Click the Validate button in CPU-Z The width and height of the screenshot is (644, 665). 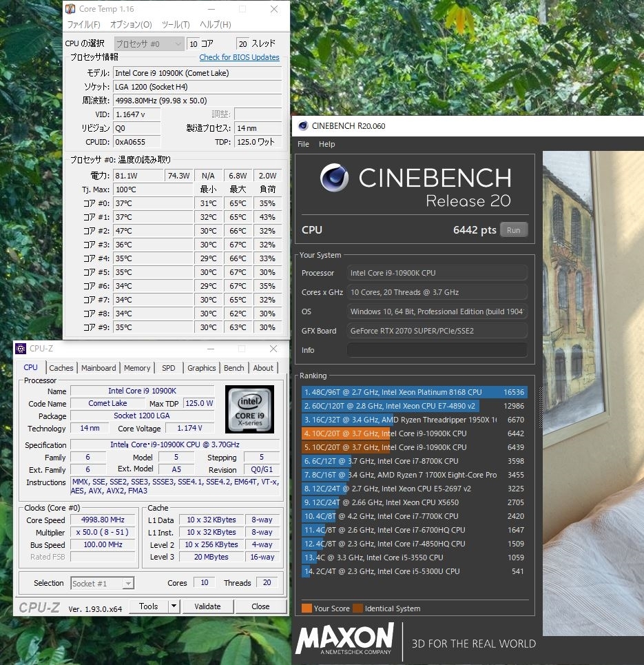point(208,606)
